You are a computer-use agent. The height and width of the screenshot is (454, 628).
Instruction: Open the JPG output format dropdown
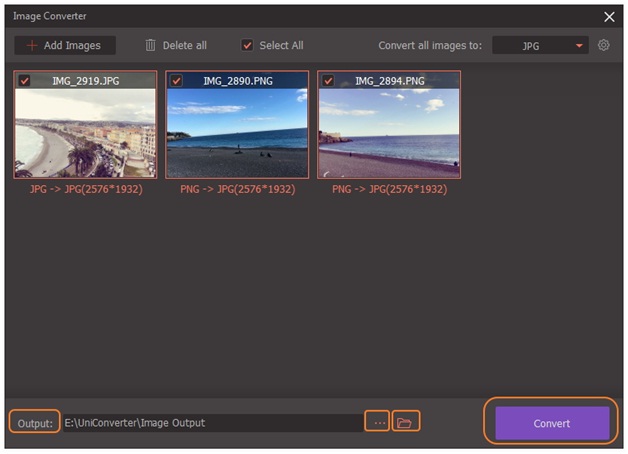click(540, 46)
